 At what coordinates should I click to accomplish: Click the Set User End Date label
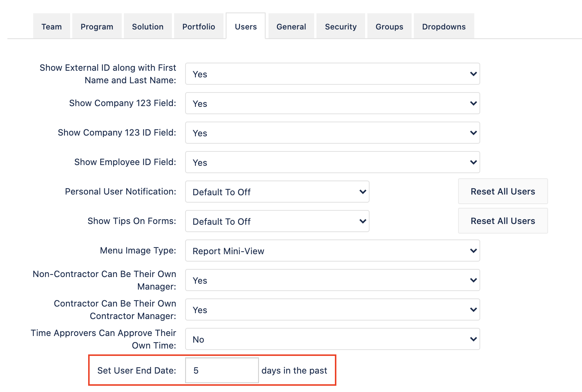pyautogui.click(x=137, y=371)
